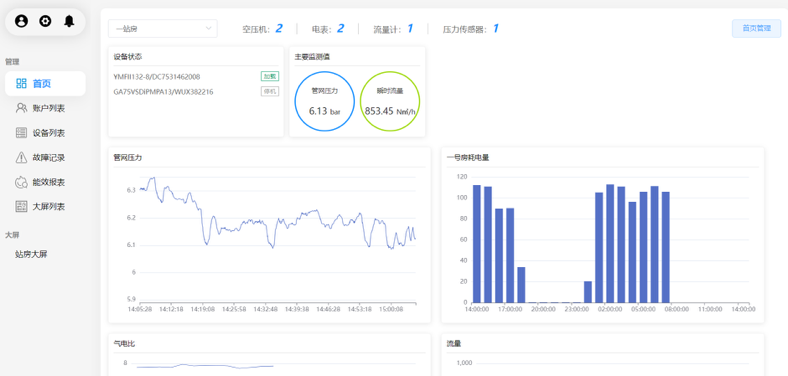The height and width of the screenshot is (376, 788).
Task: Click the 首页 grid icon in sidebar
Action: [x=21, y=83]
